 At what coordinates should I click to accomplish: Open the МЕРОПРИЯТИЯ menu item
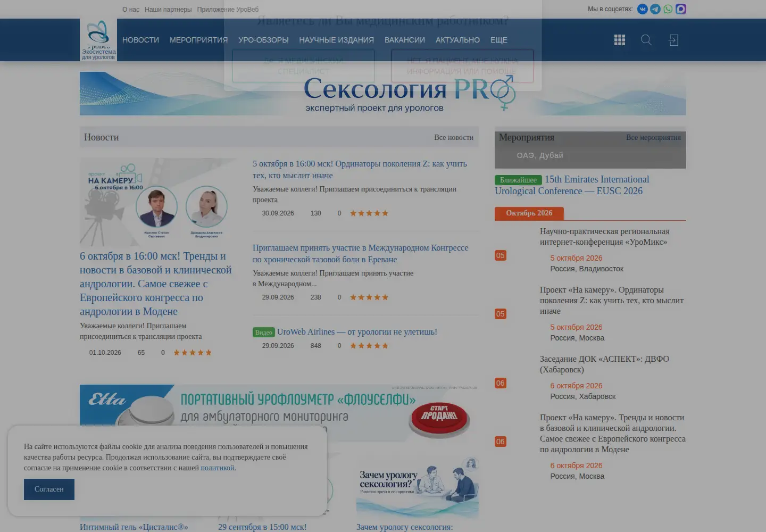pyautogui.click(x=198, y=40)
